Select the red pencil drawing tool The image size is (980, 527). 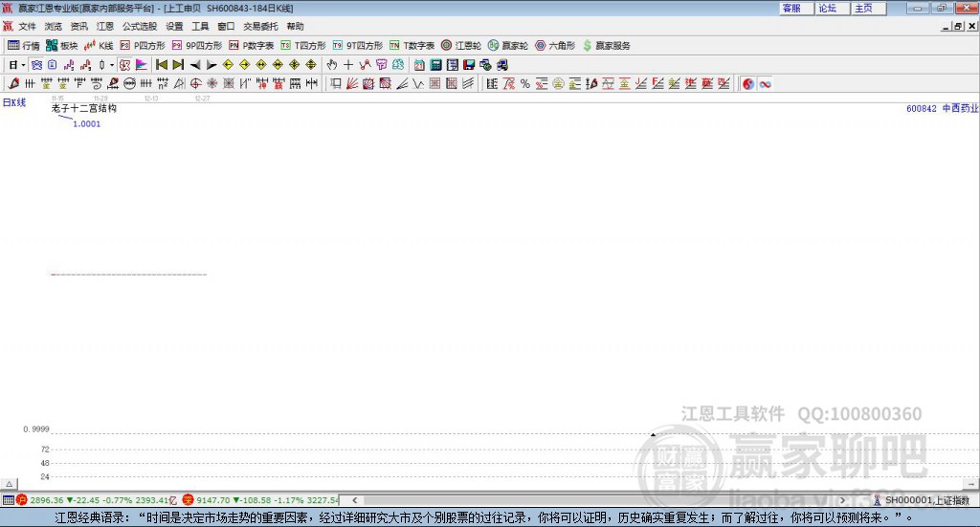point(13,83)
